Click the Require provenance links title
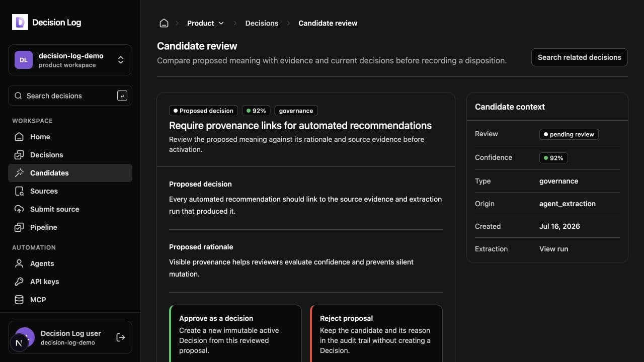644x362 pixels. [300, 126]
